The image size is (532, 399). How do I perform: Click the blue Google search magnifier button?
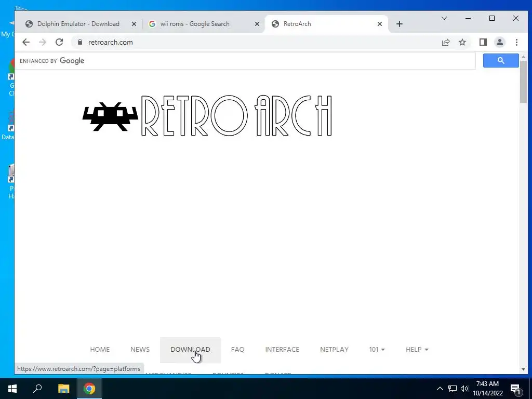pyautogui.click(x=501, y=60)
